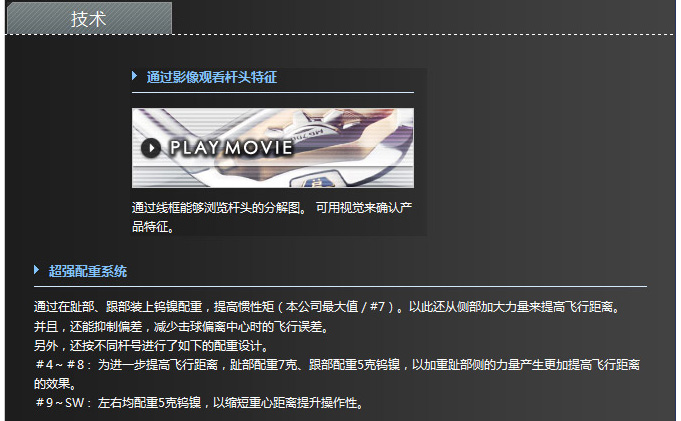This screenshot has width=681, height=421.
Task: Open the 技术 tab
Action: (89, 18)
